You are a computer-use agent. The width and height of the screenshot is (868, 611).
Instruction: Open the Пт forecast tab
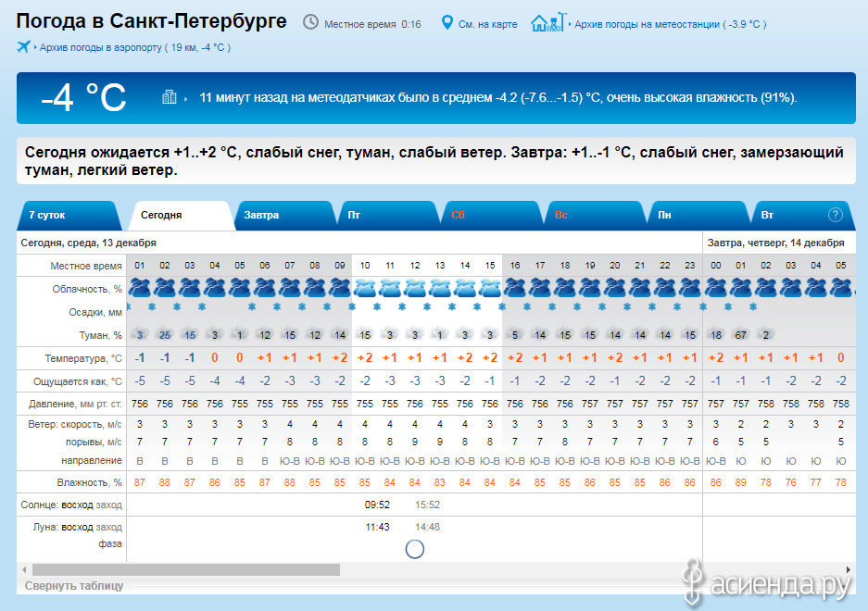(x=387, y=216)
